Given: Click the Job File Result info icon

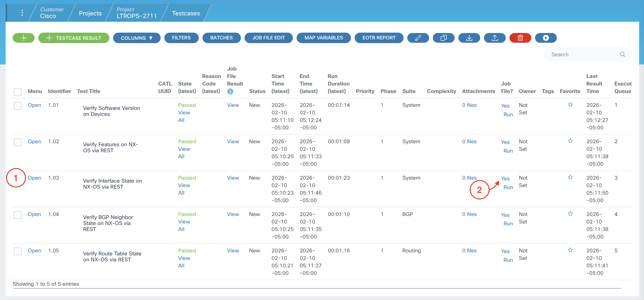Looking at the screenshot, I should tap(230, 92).
